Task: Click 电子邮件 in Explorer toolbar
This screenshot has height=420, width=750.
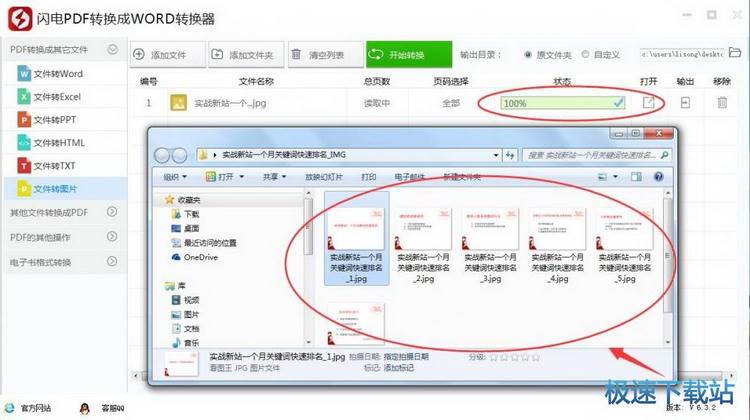Action: (410, 177)
